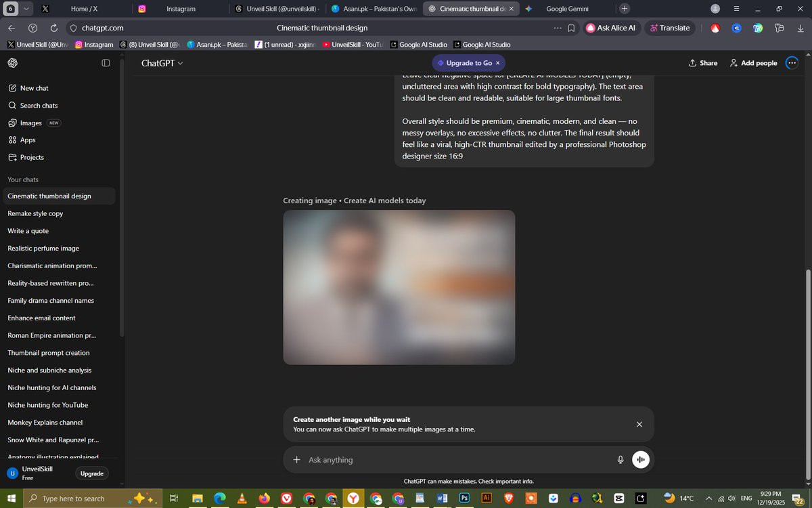
Task: Open the Niche and subniche analysis chat
Action: point(60,371)
